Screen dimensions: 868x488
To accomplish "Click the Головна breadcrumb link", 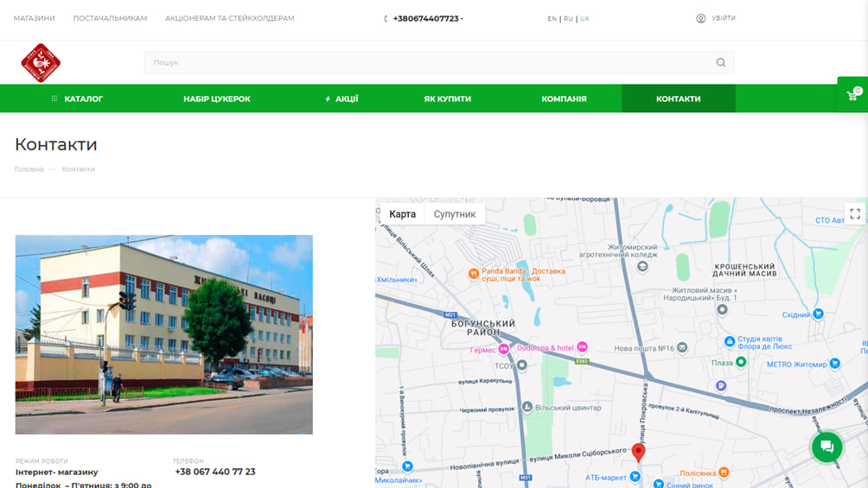I will click(29, 169).
